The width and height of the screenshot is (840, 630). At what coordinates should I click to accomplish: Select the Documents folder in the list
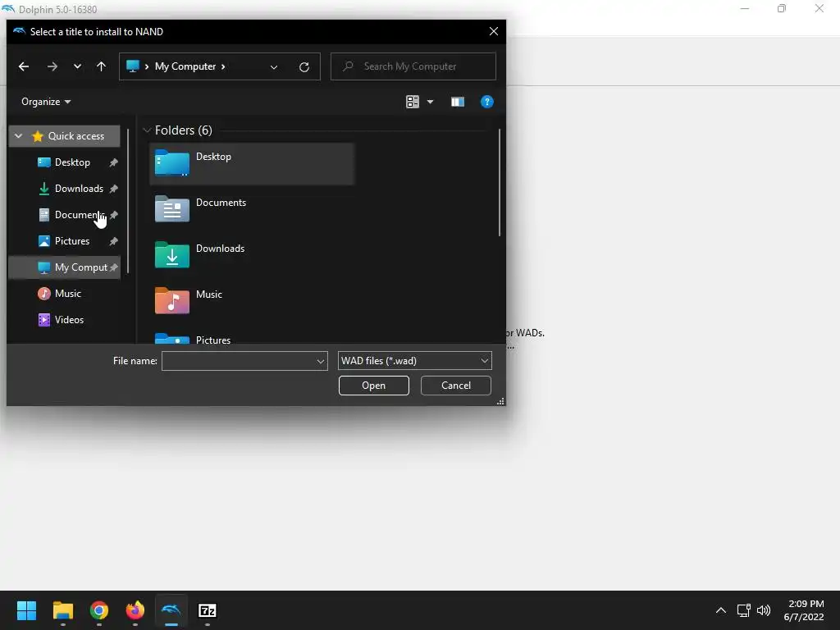(252, 209)
